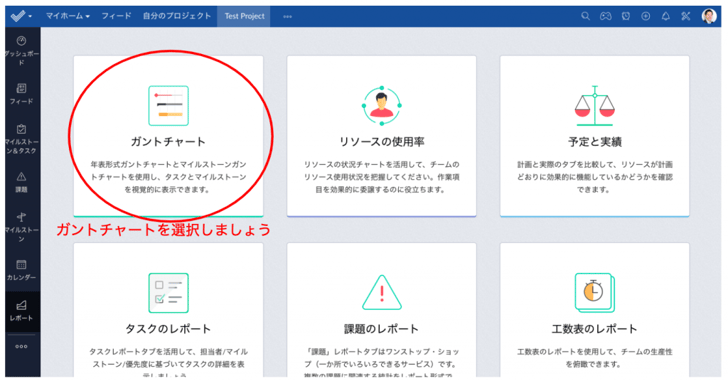Show more tabs with header ellipsis

[x=287, y=17]
